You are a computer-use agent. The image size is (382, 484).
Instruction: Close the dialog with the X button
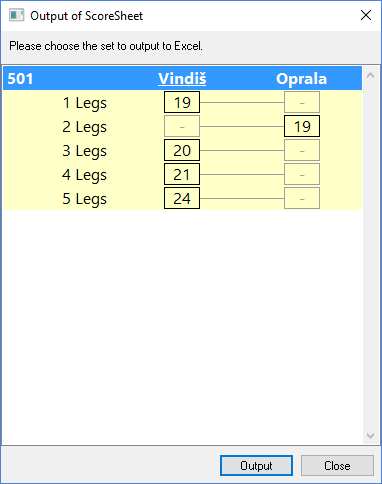(366, 15)
